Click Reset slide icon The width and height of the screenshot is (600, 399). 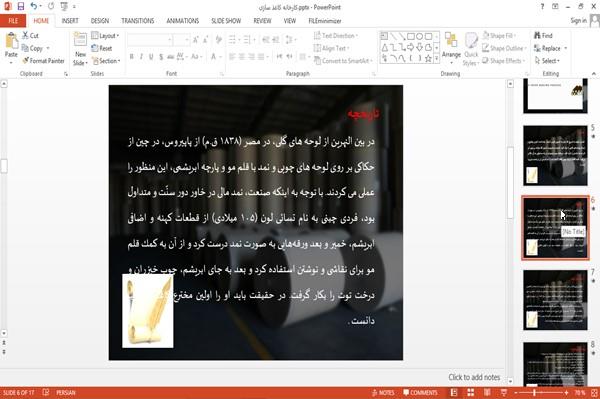click(x=102, y=48)
